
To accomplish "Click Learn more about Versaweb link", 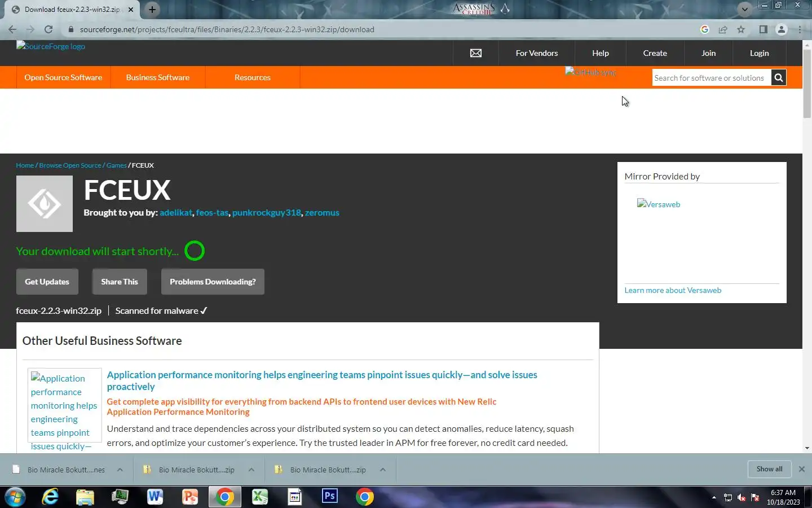I will 673,290.
